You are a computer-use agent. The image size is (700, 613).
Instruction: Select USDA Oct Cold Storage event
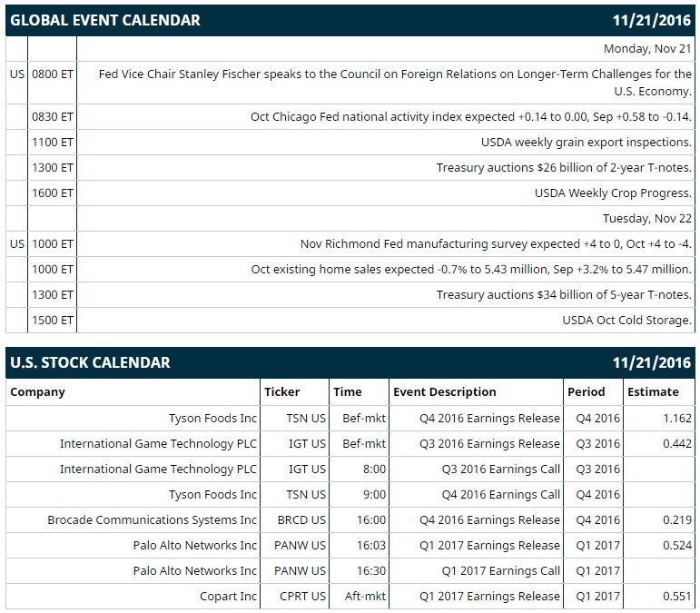click(626, 321)
